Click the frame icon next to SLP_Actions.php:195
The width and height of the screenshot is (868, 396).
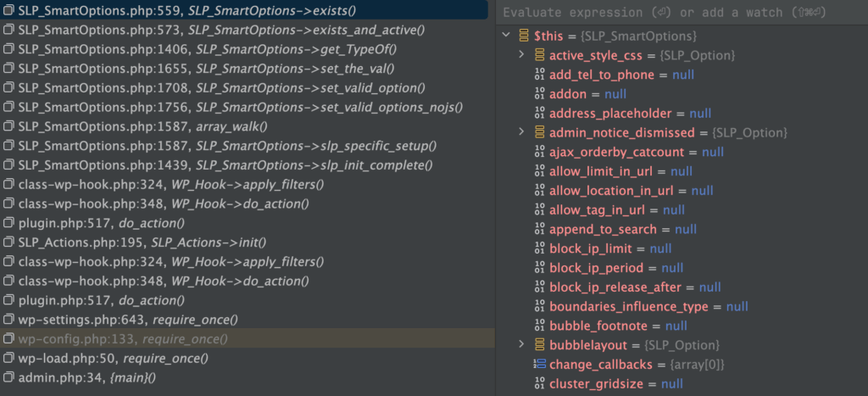(8, 243)
